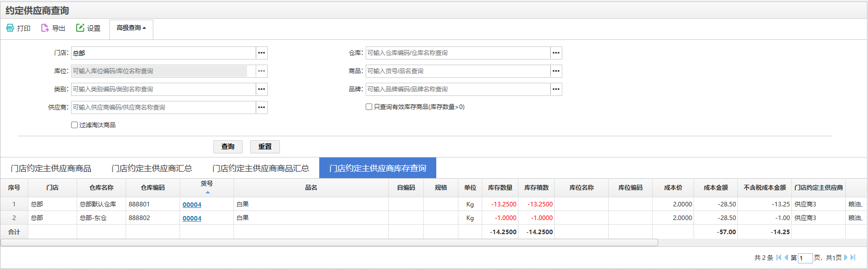The width and height of the screenshot is (868, 270).
Task: Click the horizontal scrollbar below the table
Action: [329, 243]
